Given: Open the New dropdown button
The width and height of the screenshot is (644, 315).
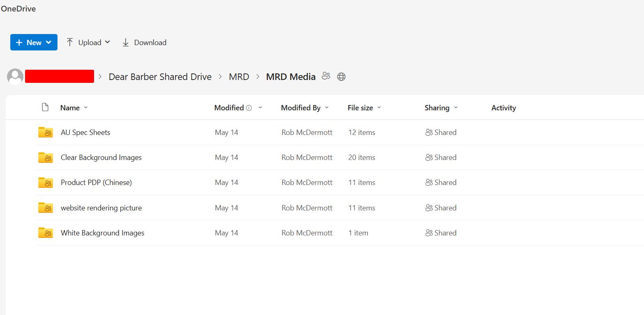Looking at the screenshot, I should coord(34,42).
